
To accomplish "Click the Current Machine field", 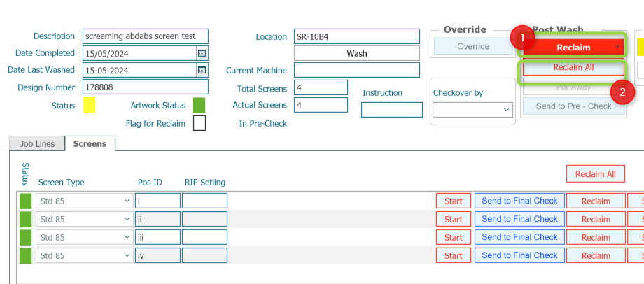I will 357,70.
